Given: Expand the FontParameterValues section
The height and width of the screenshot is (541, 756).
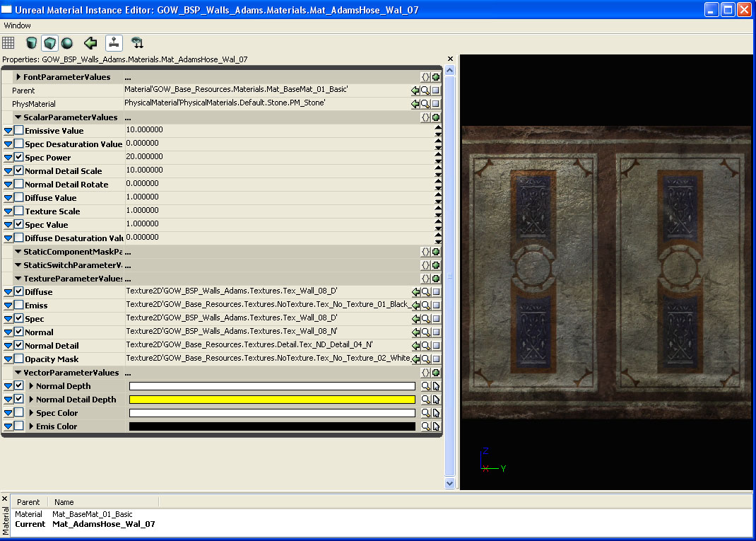Looking at the screenshot, I should (18, 77).
